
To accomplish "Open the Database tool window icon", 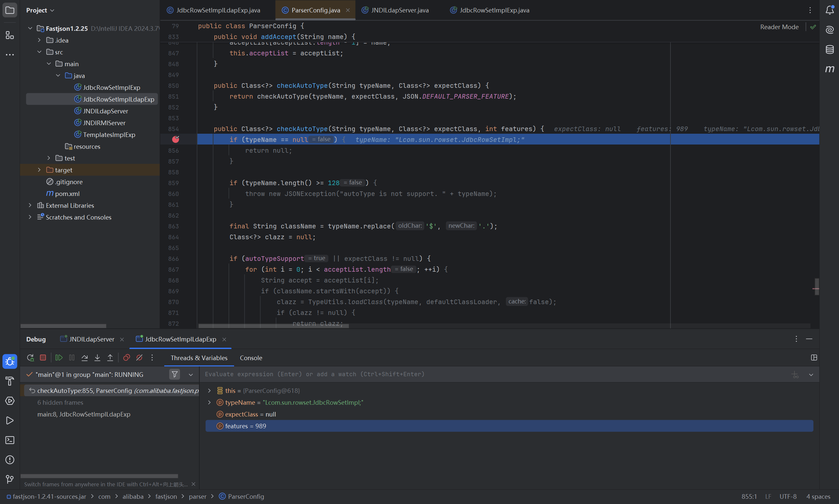I will pos(829,49).
